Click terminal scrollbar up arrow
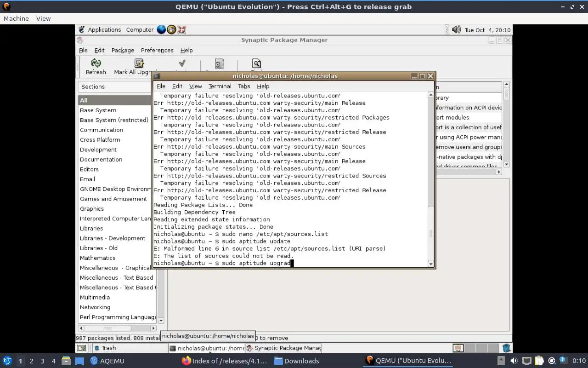Viewport: 588px width, 368px height. pos(430,95)
